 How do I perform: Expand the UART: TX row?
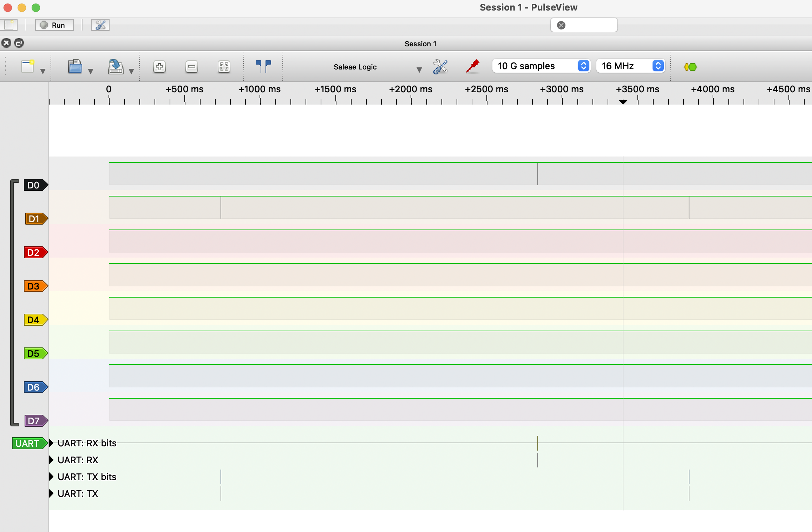pyautogui.click(x=51, y=493)
